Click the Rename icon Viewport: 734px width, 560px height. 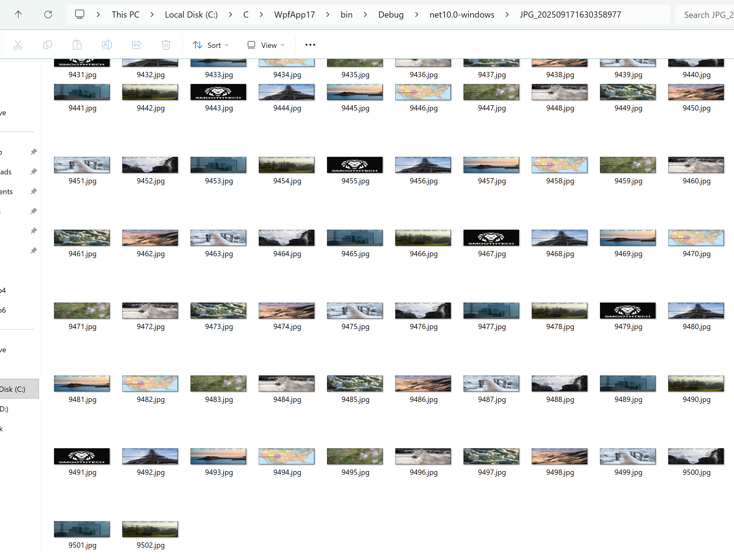(x=107, y=45)
